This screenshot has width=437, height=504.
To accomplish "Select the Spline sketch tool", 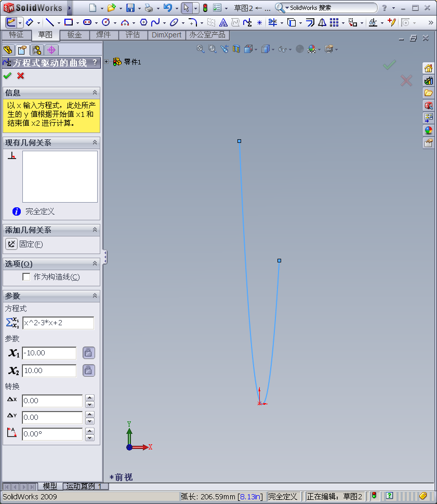I will pos(155,22).
